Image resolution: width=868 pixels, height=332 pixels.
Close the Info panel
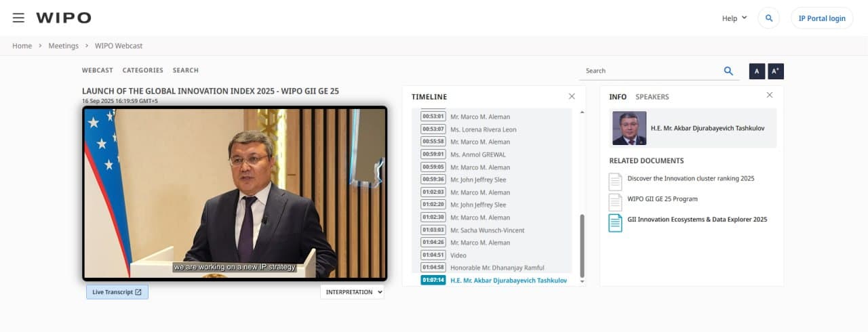point(770,96)
